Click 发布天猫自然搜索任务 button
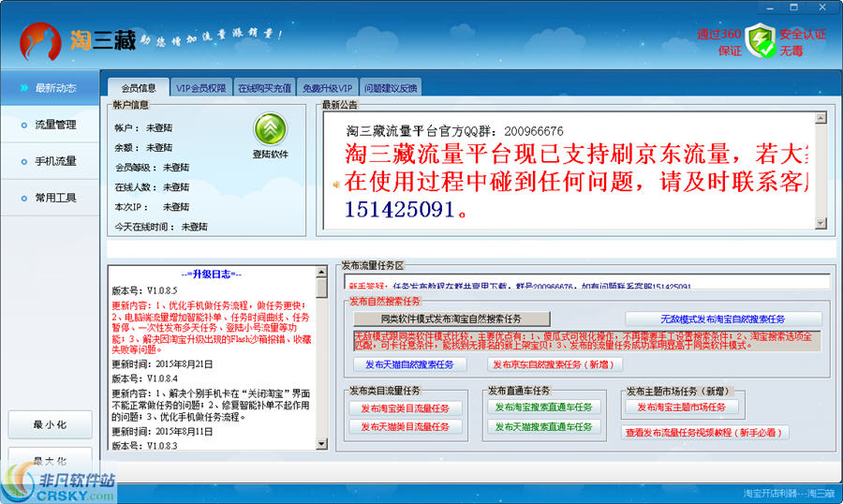Screen dimensions: 843x504 pos(409,364)
